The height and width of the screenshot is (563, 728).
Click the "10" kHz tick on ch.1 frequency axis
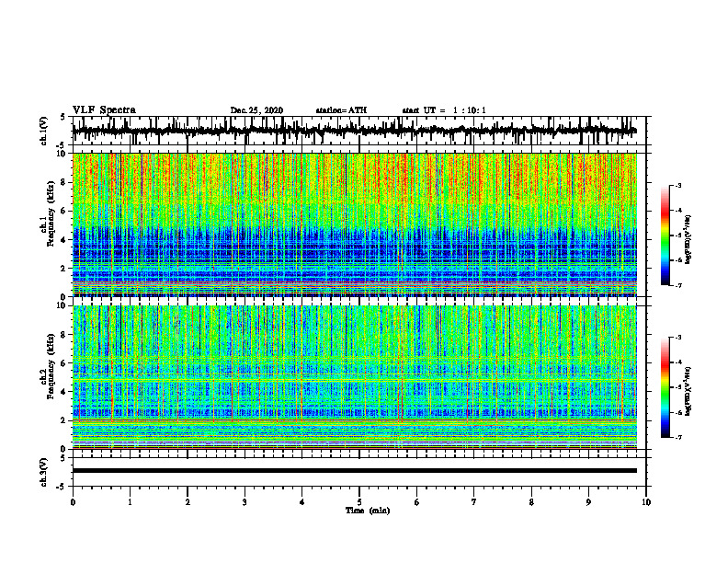click(x=63, y=154)
